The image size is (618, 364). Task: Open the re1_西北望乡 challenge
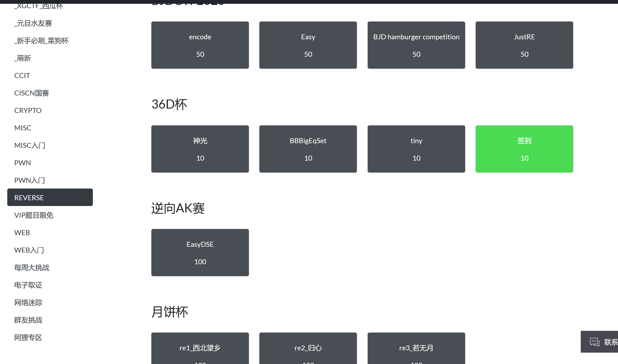click(200, 348)
